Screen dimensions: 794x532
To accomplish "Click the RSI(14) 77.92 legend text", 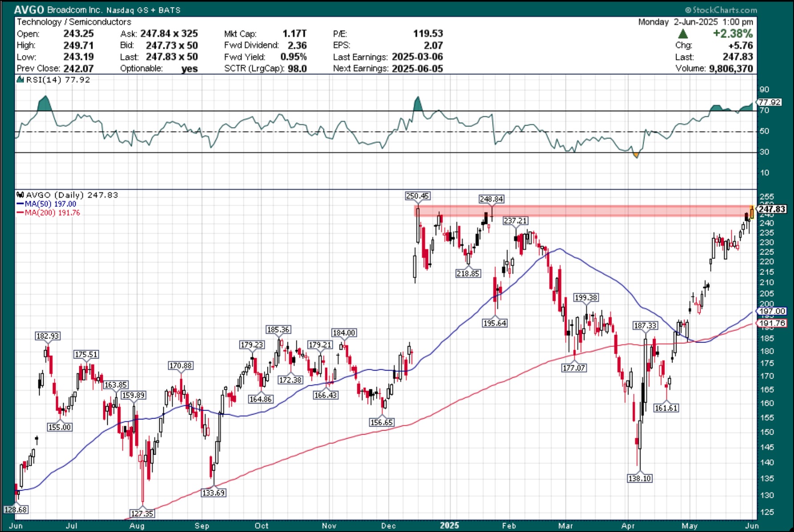I will pyautogui.click(x=58, y=80).
